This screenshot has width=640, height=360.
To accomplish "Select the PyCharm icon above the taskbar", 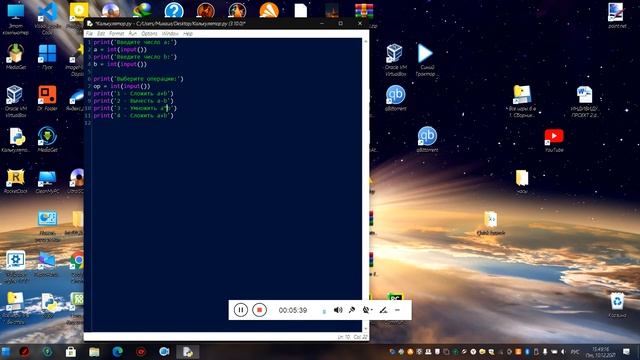I will coord(395,297).
